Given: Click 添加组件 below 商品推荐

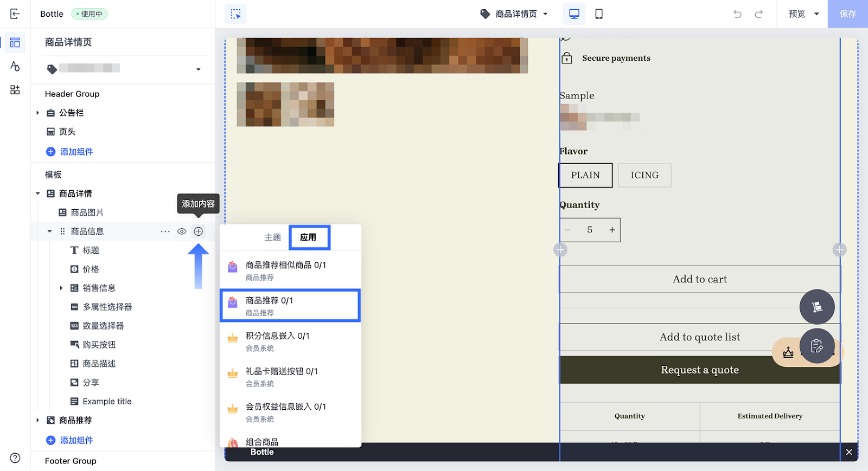Looking at the screenshot, I should pos(70,440).
